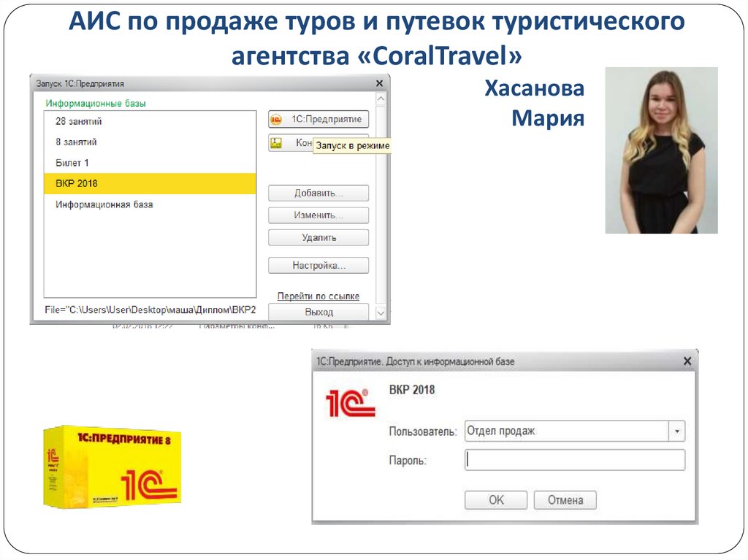Select '28 занятий' infobase
748x560 pixels.
(x=150, y=121)
